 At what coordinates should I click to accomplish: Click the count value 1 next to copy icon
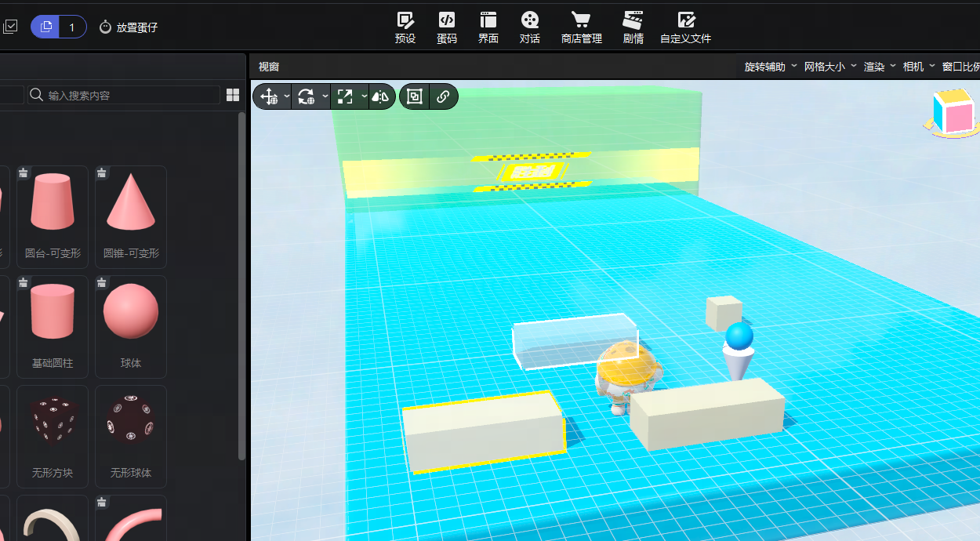(72, 27)
